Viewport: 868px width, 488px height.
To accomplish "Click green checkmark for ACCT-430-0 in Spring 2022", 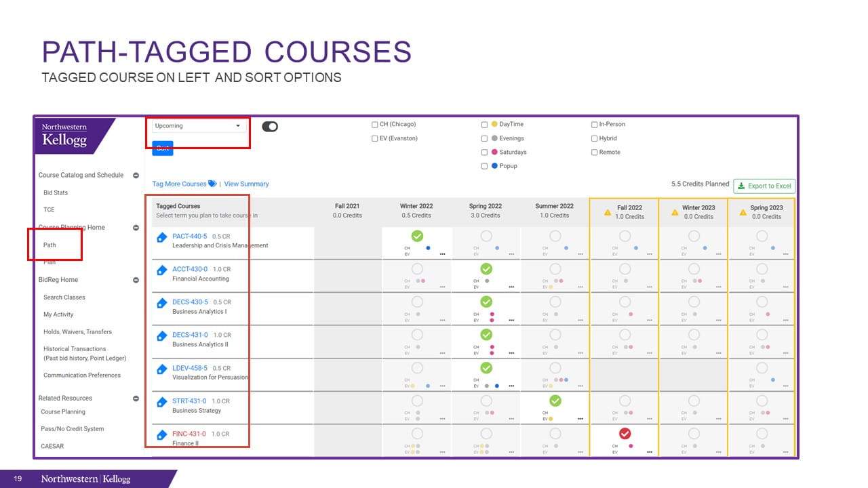I will point(486,269).
